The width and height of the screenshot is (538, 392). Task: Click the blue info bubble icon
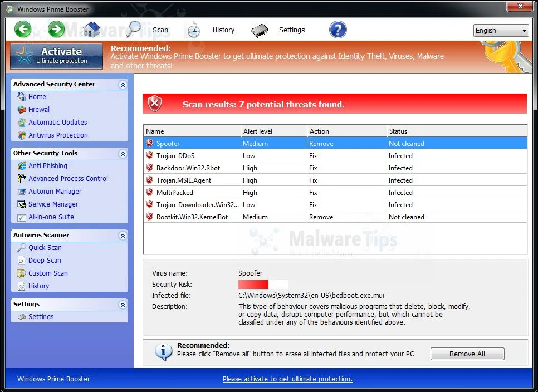tap(163, 352)
